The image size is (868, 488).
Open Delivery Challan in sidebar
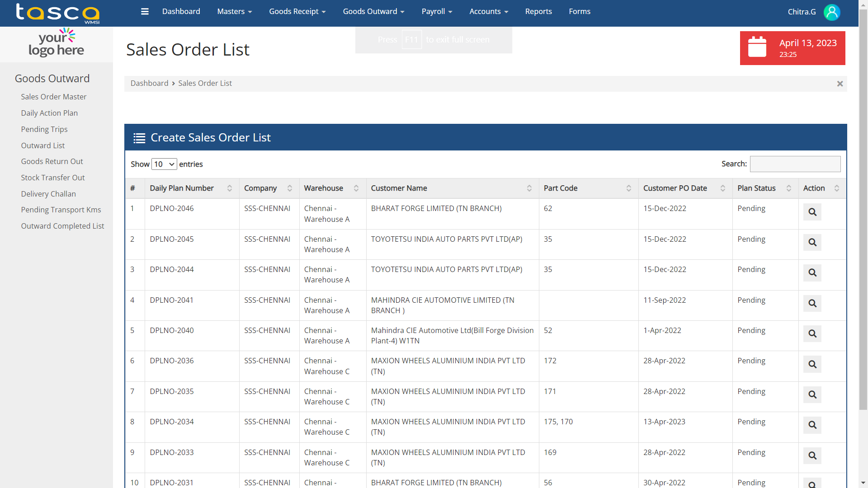point(48,194)
